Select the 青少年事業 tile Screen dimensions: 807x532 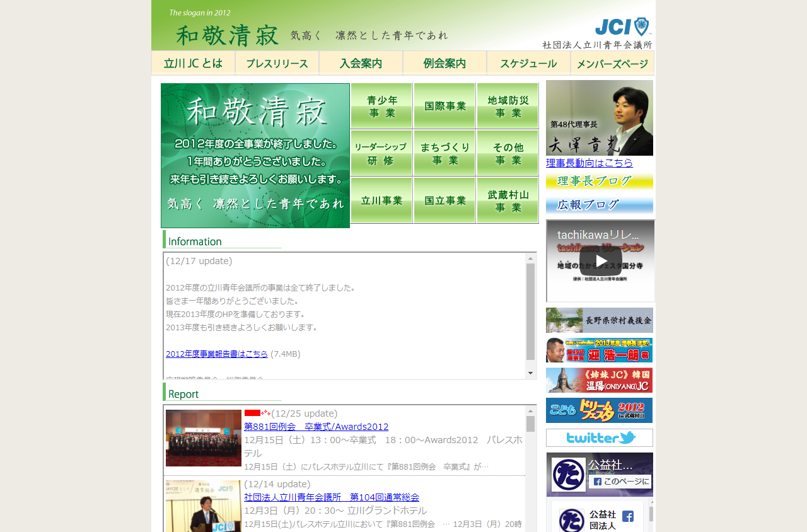point(381,106)
